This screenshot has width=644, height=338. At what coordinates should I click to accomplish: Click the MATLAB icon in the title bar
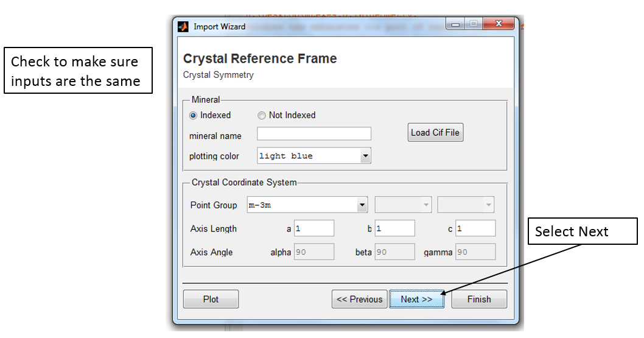[x=183, y=27]
